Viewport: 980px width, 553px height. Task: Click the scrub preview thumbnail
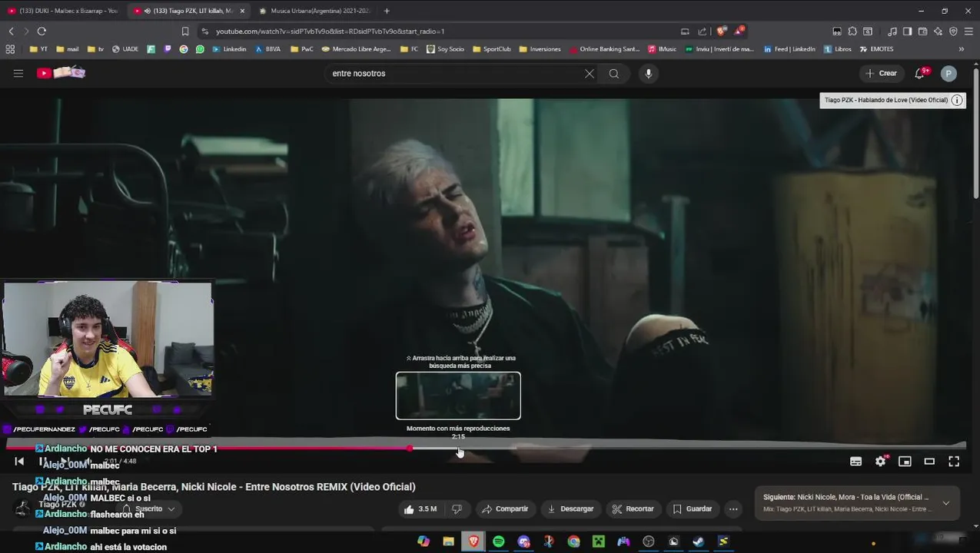458,396
